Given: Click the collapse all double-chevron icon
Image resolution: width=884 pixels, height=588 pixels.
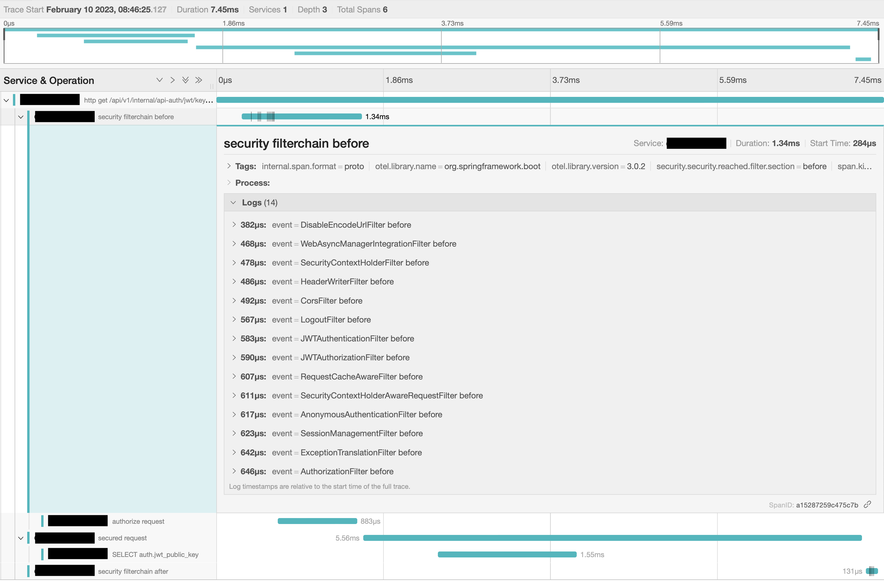Looking at the screenshot, I should (199, 80).
